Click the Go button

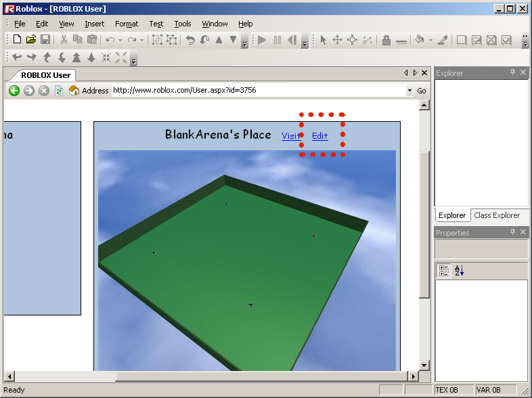click(422, 91)
